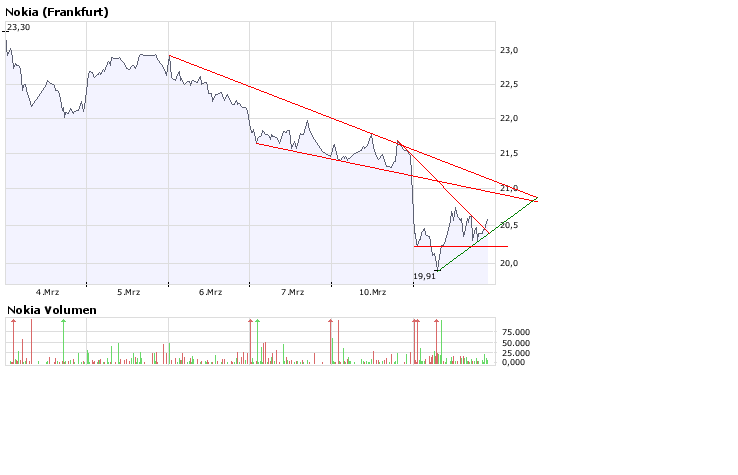Click the 21,5 price axis value

[509, 153]
